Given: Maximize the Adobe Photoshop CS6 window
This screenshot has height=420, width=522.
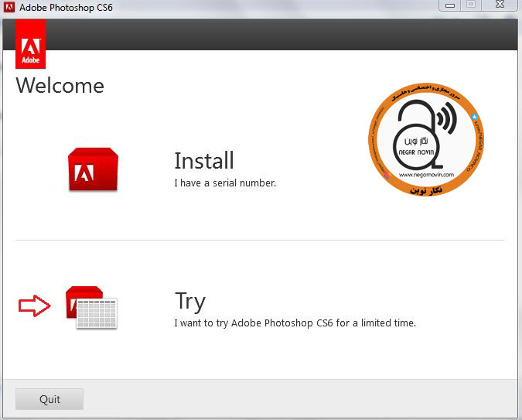Looking at the screenshot, I should coord(471,5).
